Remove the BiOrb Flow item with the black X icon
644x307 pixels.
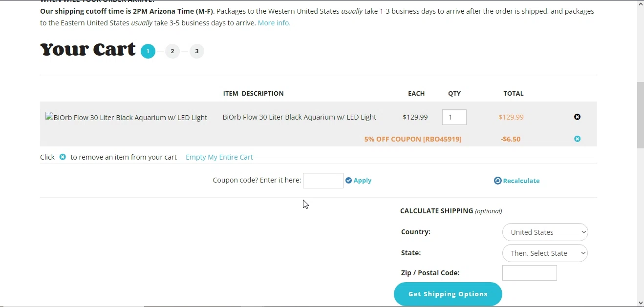(577, 117)
